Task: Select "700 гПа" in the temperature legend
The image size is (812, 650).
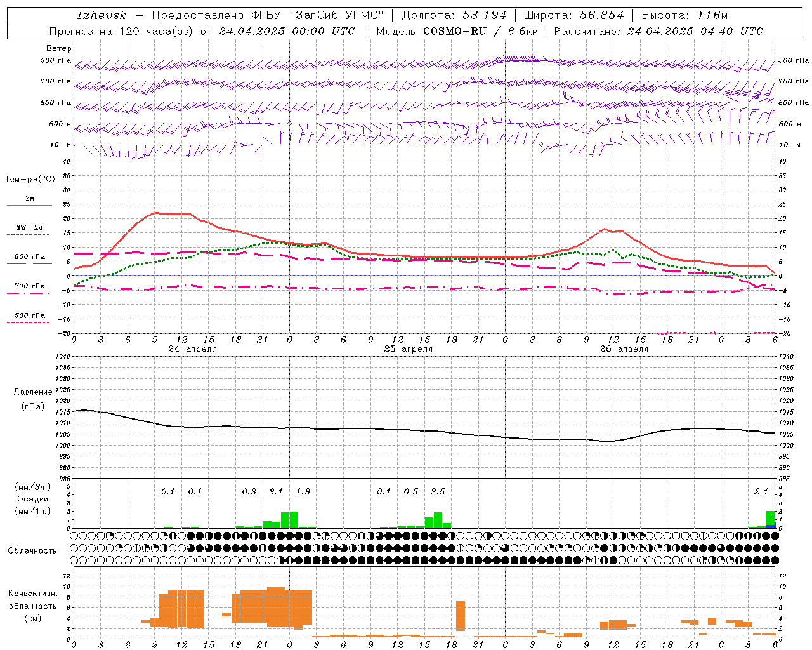Action: pyautogui.click(x=30, y=286)
